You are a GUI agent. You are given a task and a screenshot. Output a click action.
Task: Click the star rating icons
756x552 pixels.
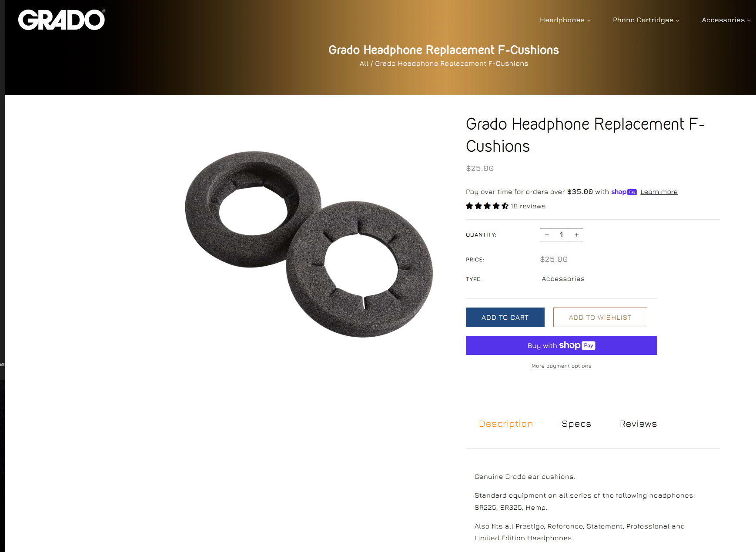point(487,206)
